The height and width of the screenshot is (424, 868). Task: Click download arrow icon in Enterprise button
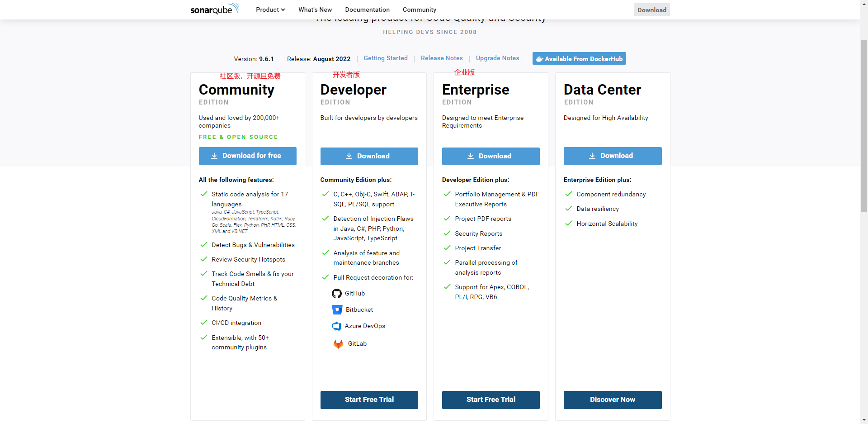tap(471, 156)
